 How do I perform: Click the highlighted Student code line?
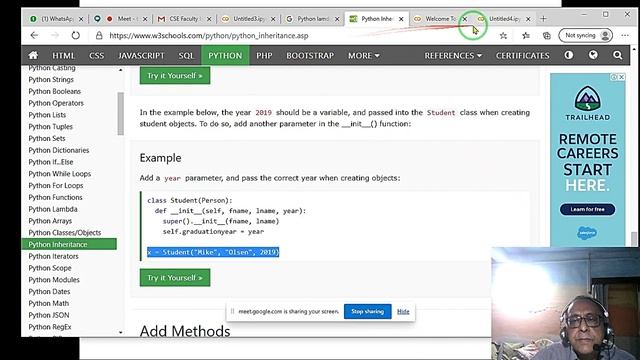[x=213, y=252]
